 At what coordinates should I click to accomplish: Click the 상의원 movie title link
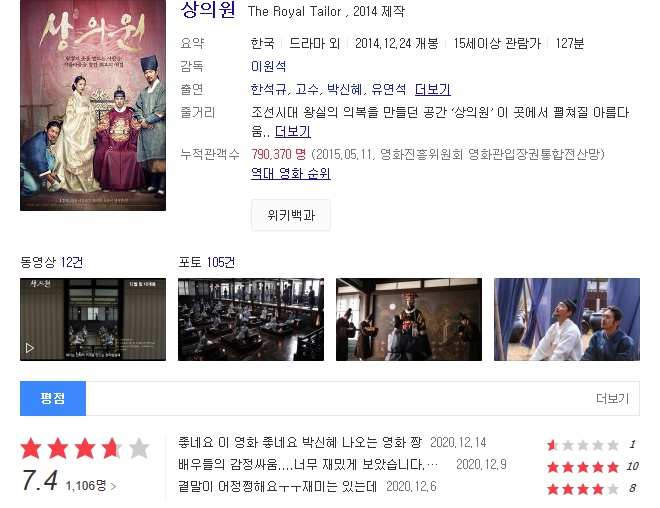point(208,10)
